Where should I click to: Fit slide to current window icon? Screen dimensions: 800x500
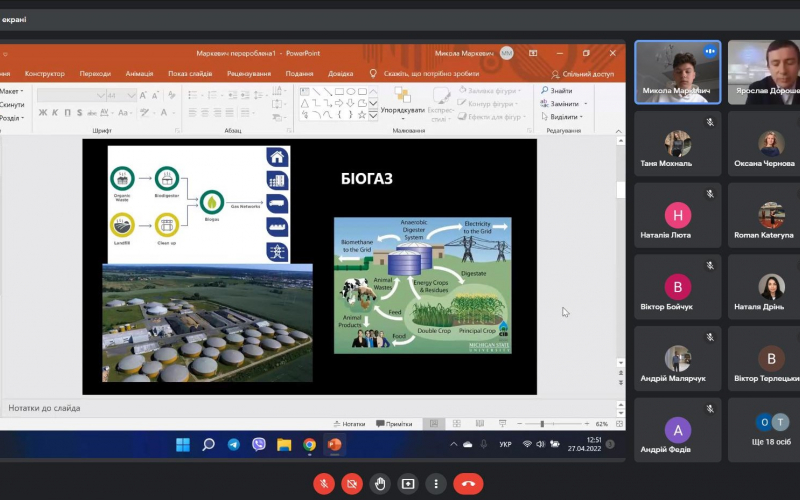[619, 424]
